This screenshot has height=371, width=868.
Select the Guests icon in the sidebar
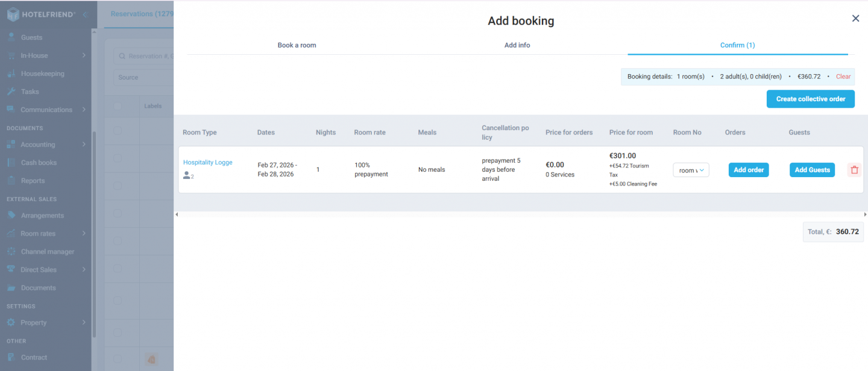coord(12,37)
